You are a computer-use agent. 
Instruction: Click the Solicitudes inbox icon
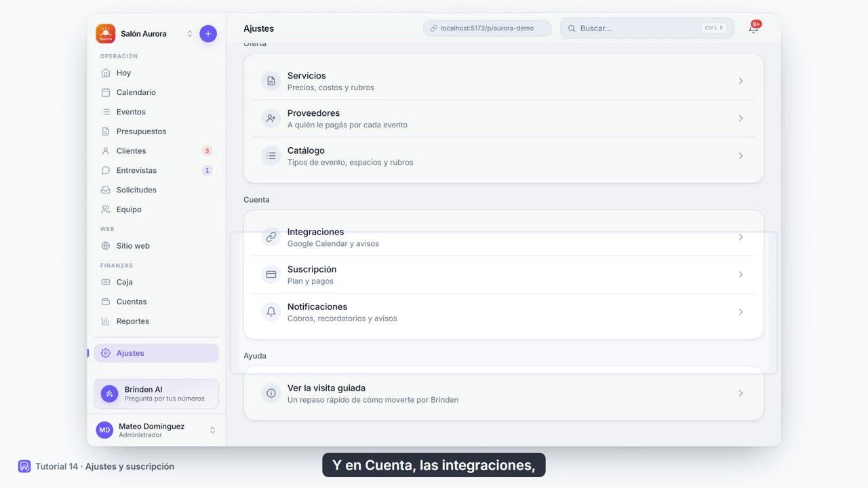(106, 190)
